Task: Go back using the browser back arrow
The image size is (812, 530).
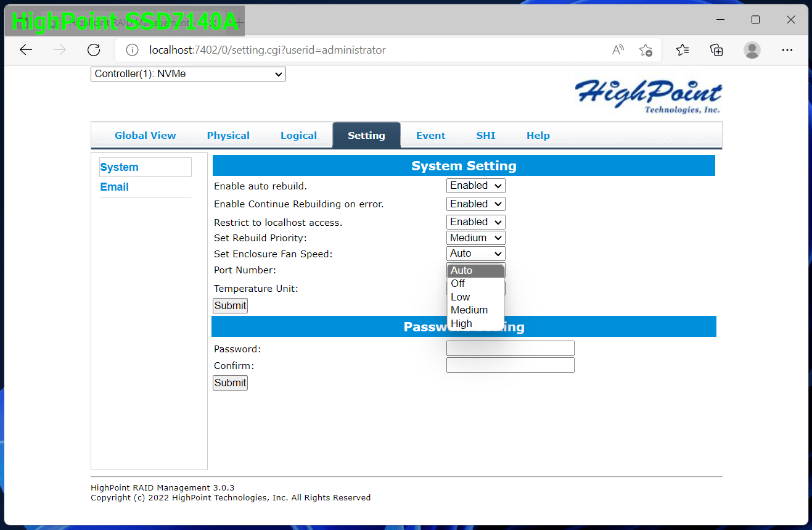Action: coord(26,50)
